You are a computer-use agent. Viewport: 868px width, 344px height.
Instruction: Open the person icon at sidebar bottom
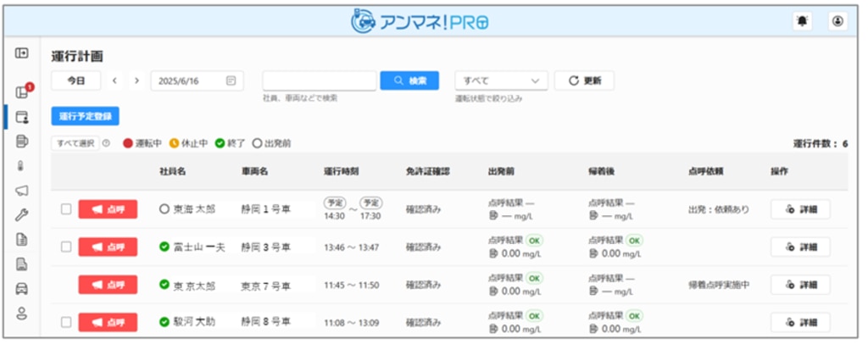(x=23, y=313)
